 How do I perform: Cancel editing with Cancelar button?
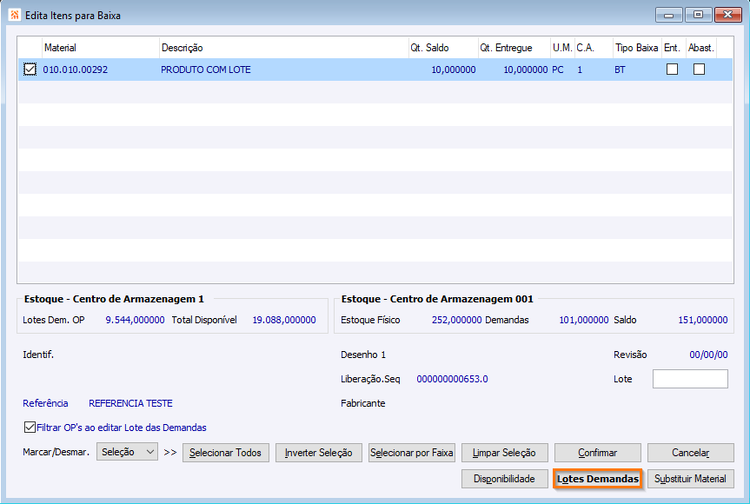coord(690,452)
